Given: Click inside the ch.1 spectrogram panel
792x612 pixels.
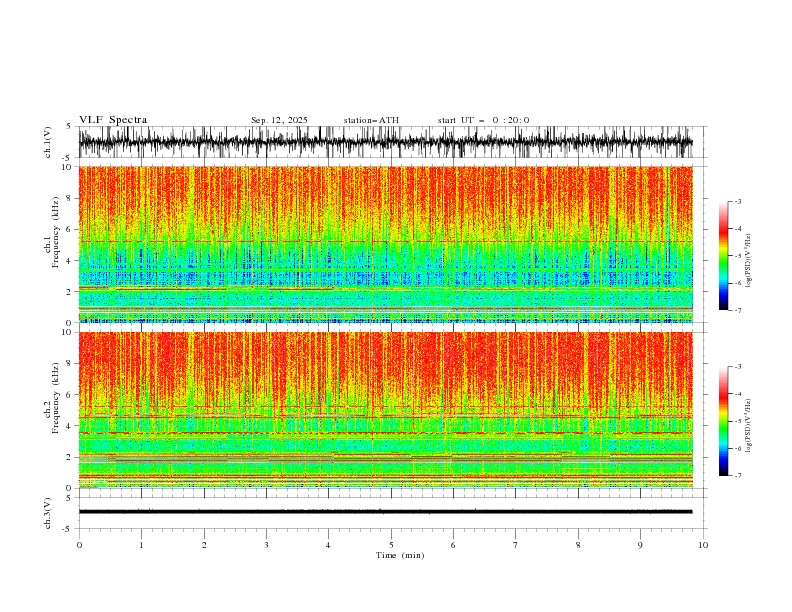Looking at the screenshot, I should coord(385,244).
